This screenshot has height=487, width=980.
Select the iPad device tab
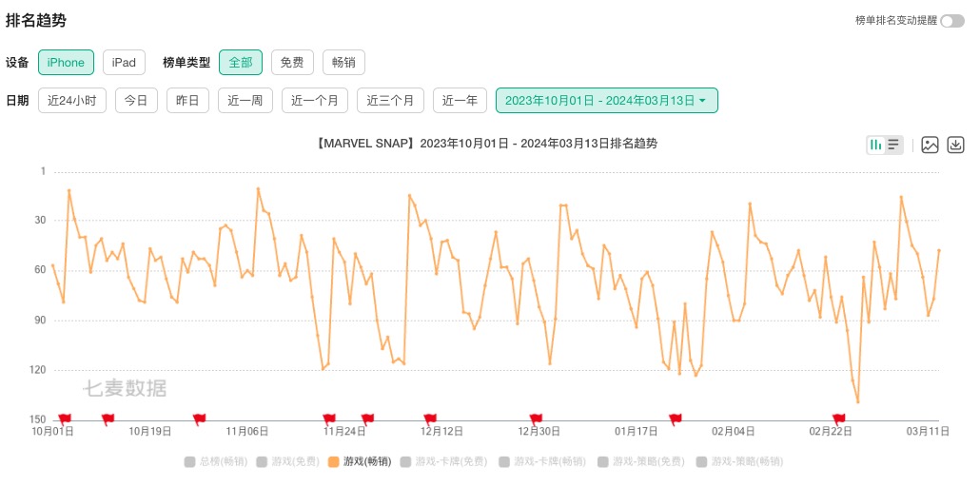pyautogui.click(x=124, y=63)
